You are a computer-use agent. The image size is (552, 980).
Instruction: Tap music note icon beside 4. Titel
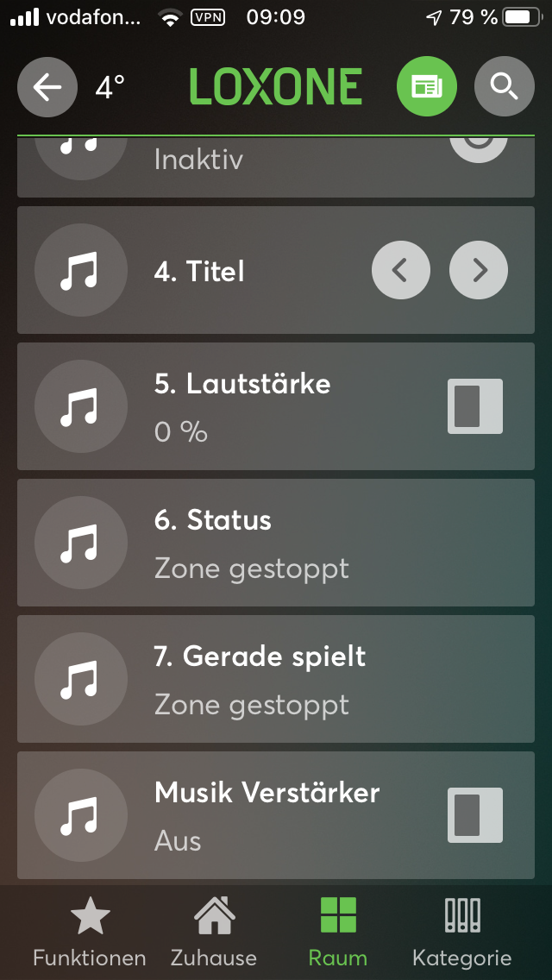(x=80, y=271)
